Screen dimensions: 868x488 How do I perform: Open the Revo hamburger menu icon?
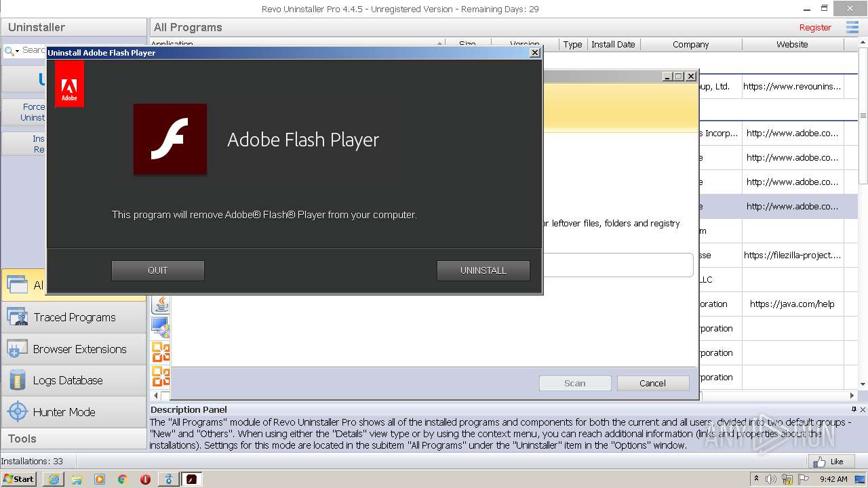pos(852,28)
